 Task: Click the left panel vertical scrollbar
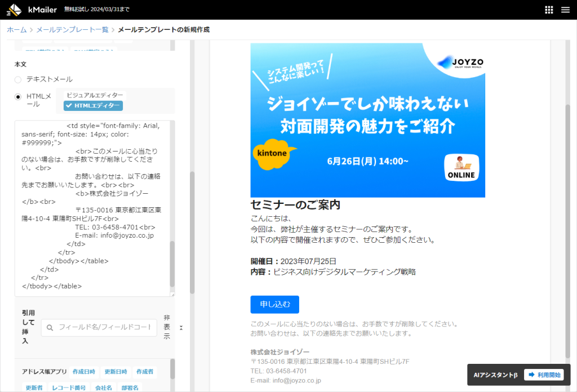pos(192,233)
